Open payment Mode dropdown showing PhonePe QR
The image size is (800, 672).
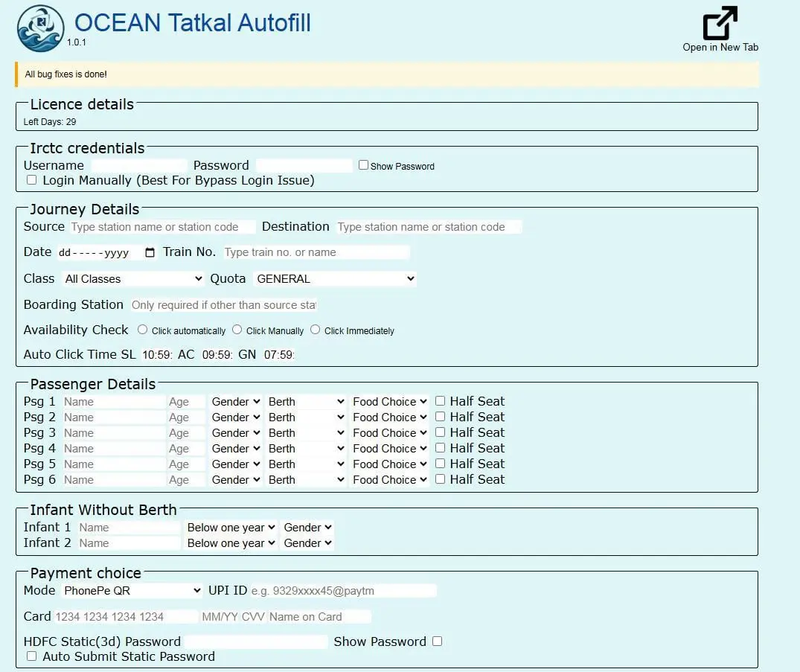tap(132, 590)
